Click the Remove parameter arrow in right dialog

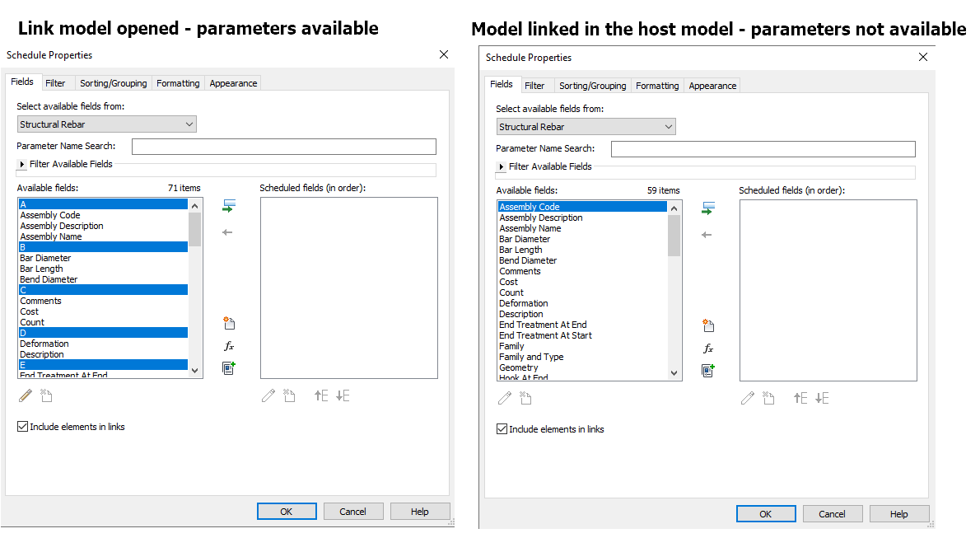point(707,235)
